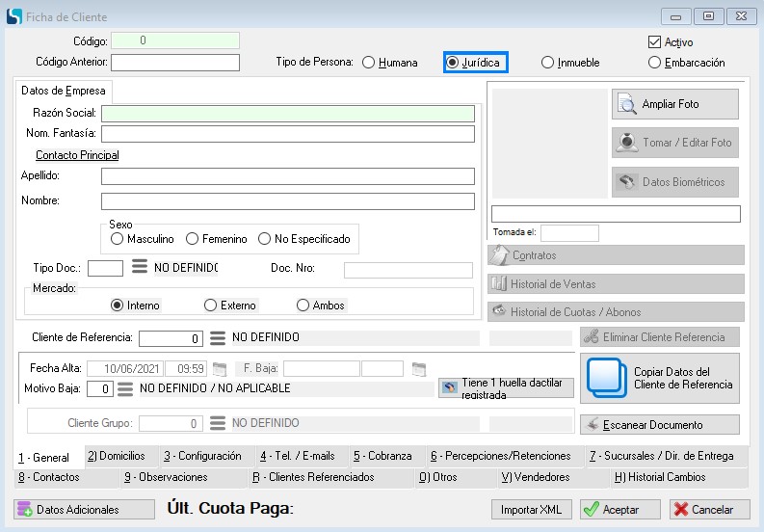The width and height of the screenshot is (764, 532).
Task: Switch to the 2) Domicilios tab
Action: point(116,456)
